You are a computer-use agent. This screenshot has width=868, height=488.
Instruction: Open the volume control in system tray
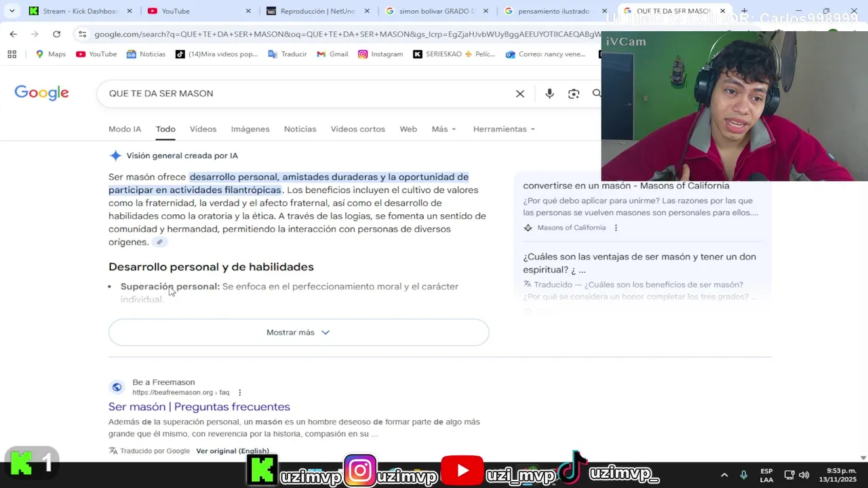click(804, 475)
